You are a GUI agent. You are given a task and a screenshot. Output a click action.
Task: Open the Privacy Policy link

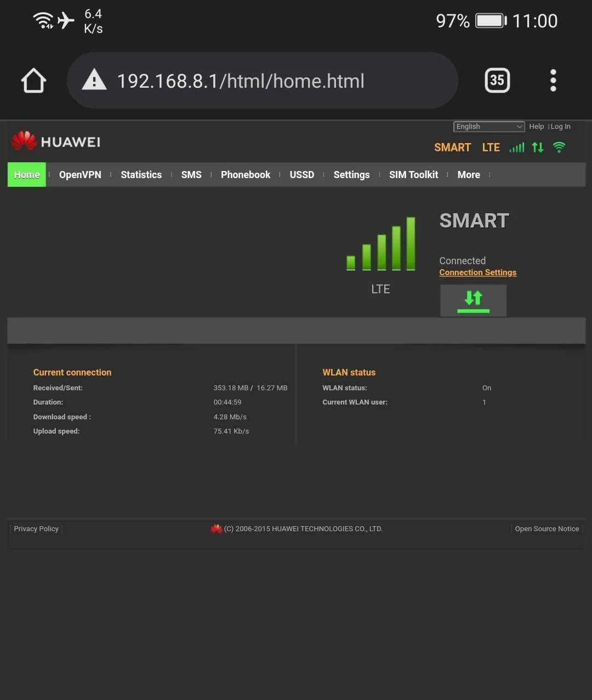(36, 529)
